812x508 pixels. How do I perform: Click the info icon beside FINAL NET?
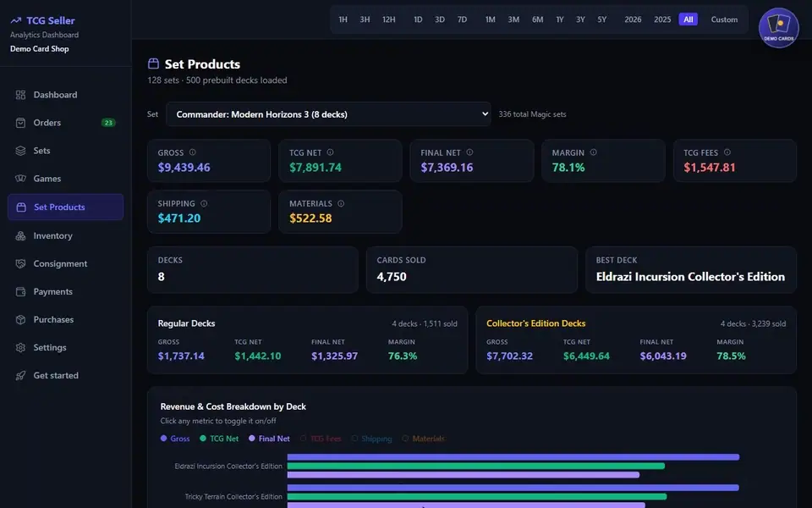point(469,152)
